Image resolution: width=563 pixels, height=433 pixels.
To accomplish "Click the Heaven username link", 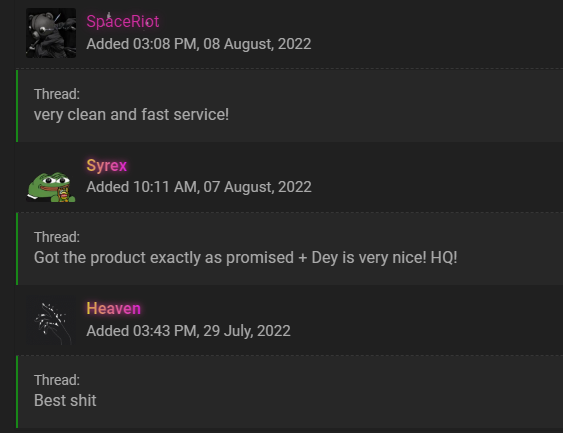I will [x=113, y=308].
